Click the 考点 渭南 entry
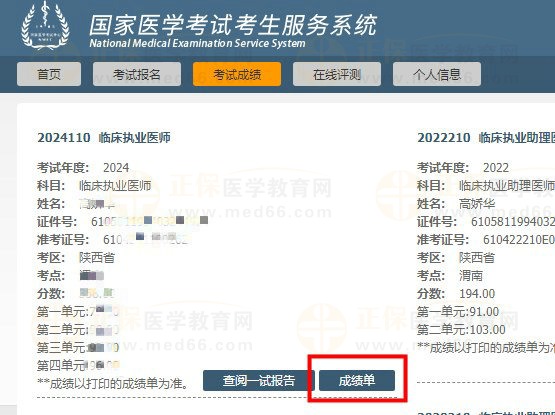 (x=450, y=275)
